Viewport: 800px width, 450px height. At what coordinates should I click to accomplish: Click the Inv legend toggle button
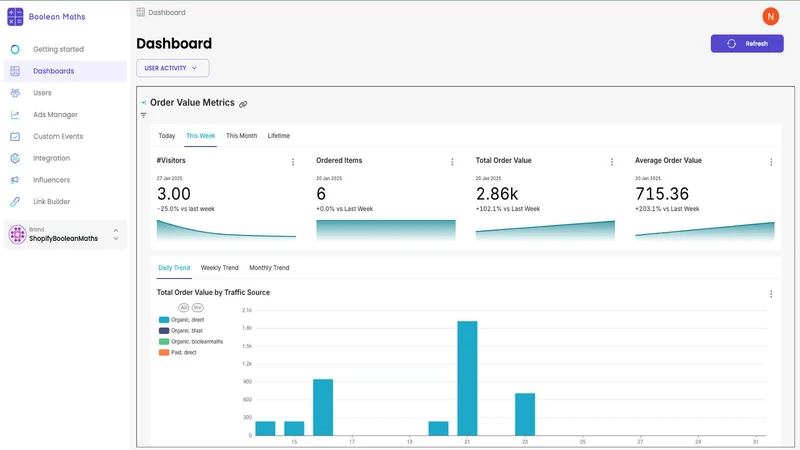[x=197, y=308]
